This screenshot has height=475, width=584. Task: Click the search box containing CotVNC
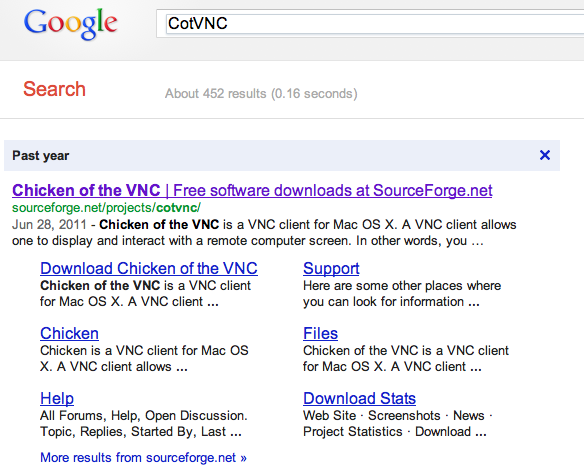[x=371, y=23]
